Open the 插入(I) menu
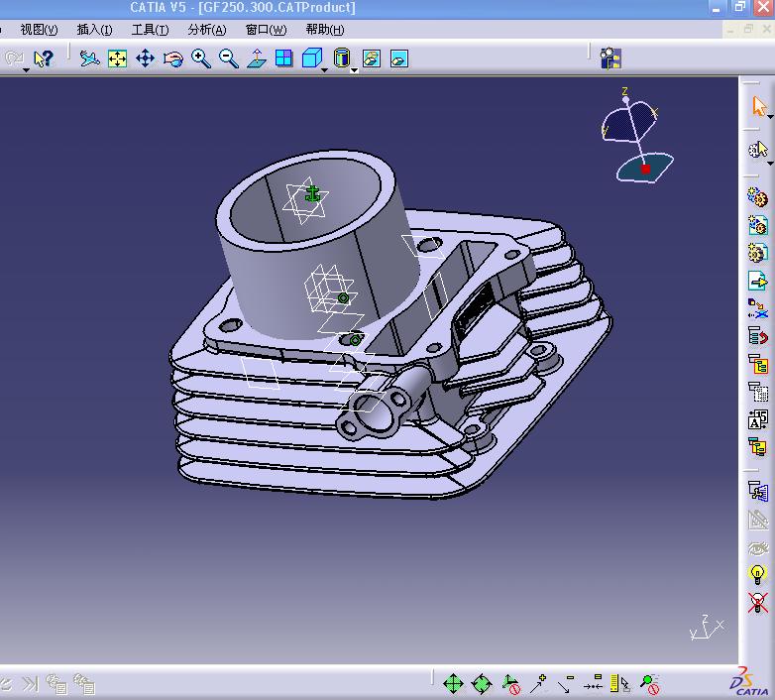The image size is (775, 700). [94, 30]
